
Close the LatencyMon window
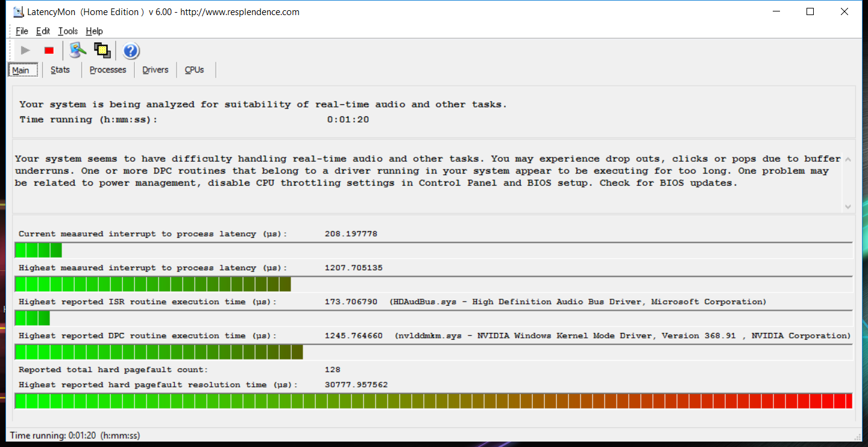point(844,12)
